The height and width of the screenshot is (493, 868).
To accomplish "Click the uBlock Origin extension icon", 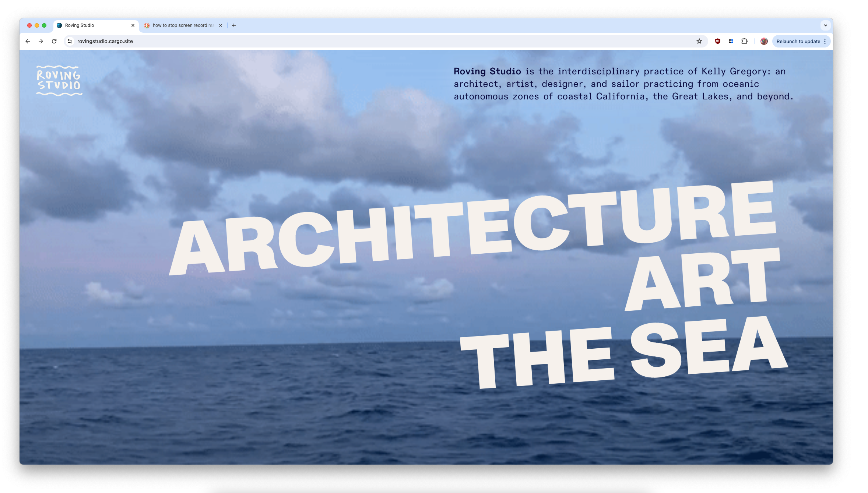I will tap(717, 41).
